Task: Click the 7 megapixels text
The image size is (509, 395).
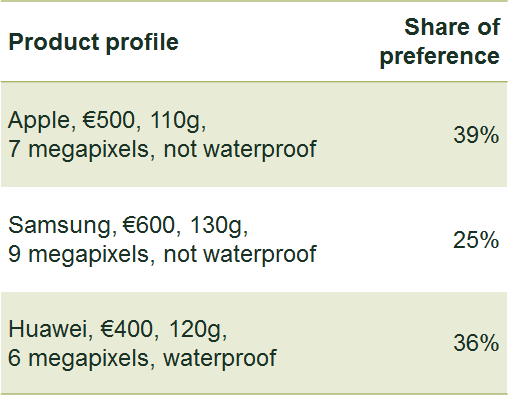Action: tap(79, 151)
